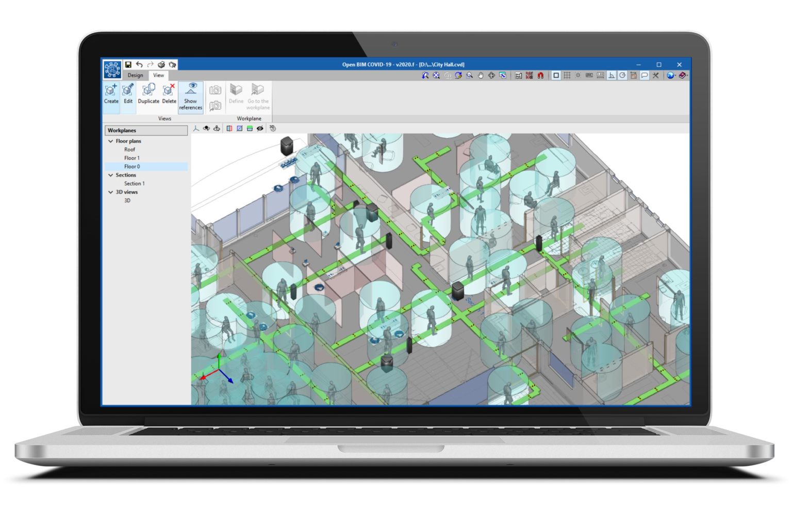Screen dimensions: 792x532
Task: Select Floor 1 in the Workplanes list
Action: (x=131, y=158)
